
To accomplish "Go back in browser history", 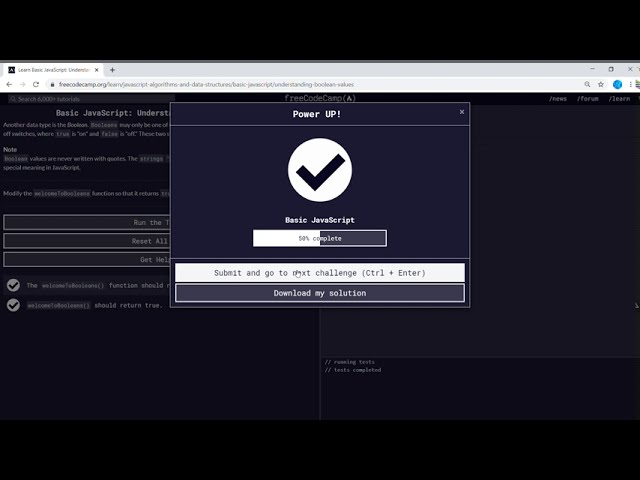I will pos(9,84).
